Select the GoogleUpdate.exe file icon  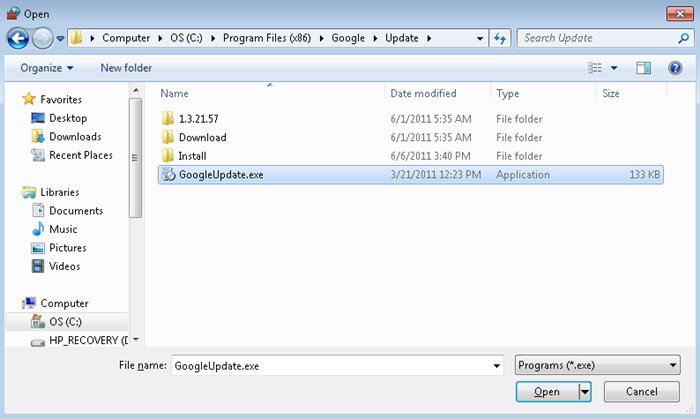(x=168, y=174)
